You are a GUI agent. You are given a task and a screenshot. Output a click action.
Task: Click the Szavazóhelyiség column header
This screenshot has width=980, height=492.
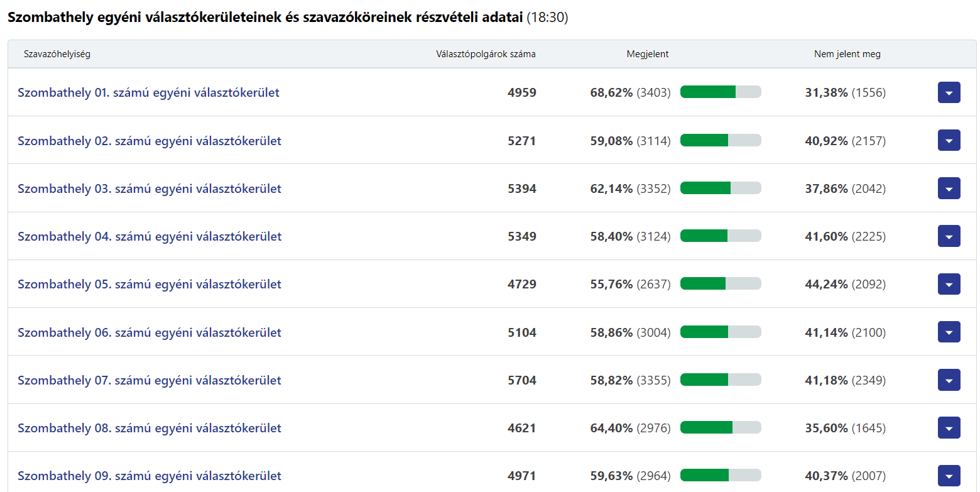(x=57, y=54)
